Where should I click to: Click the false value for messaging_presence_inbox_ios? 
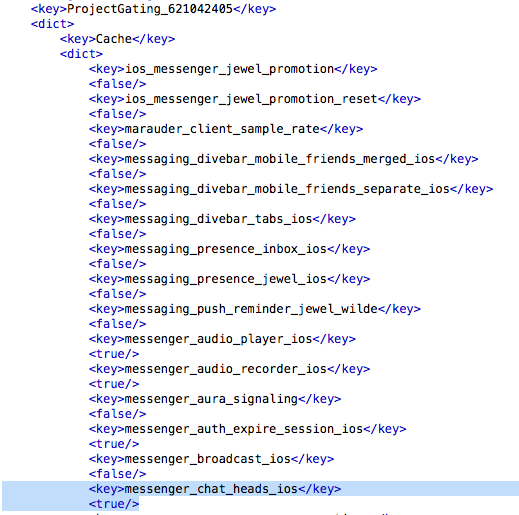tap(117, 264)
